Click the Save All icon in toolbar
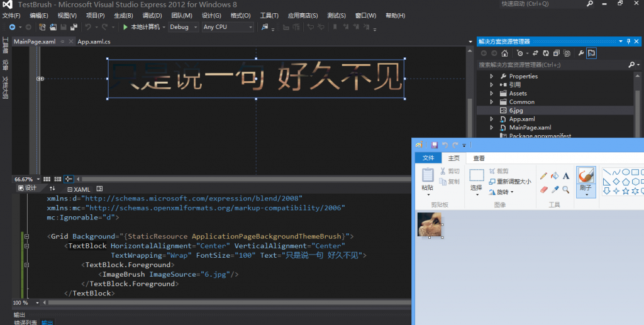 tap(74, 27)
